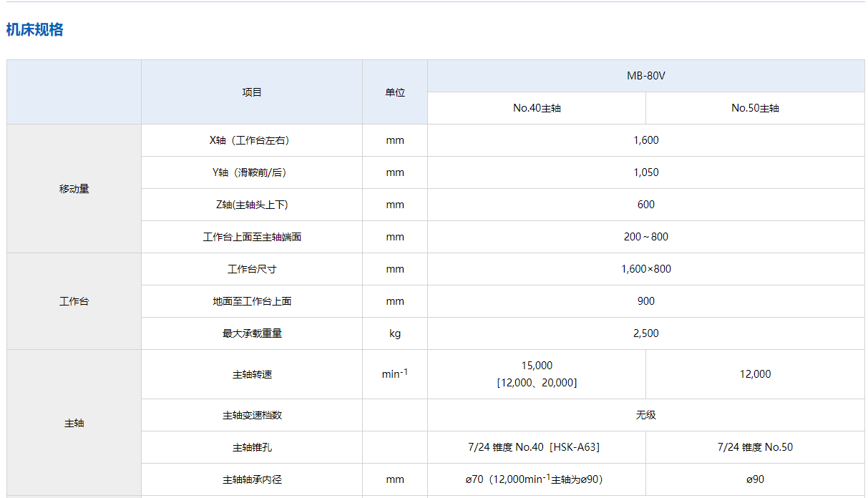Click the mm unit in 工作台上面至主轴端面 row
The image size is (868, 498).
coord(395,237)
